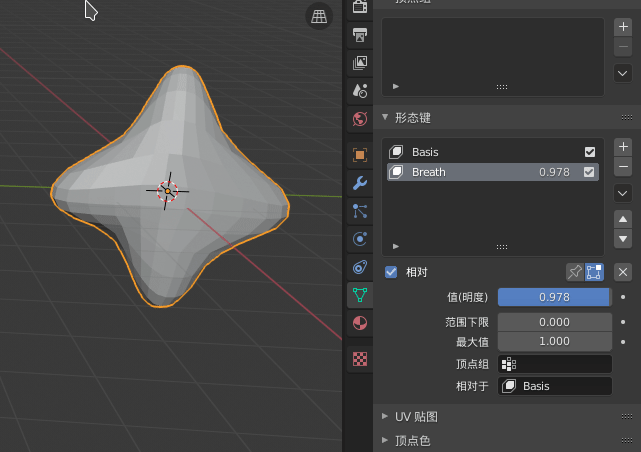Expand the UV 贴图 panel
Viewport: 641px width, 452px height.
point(385,416)
